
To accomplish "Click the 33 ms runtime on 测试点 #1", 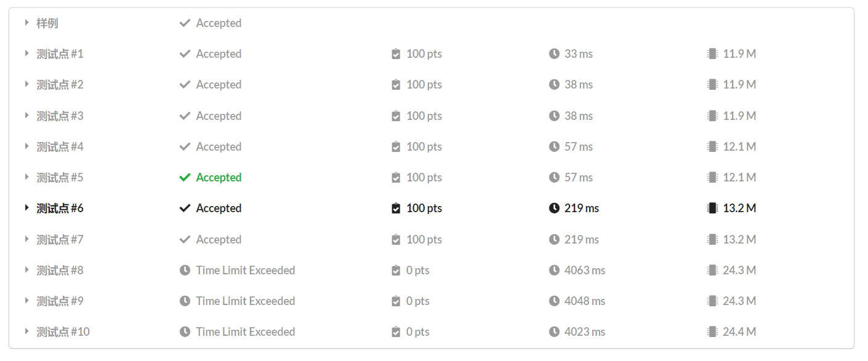I will pyautogui.click(x=579, y=54).
